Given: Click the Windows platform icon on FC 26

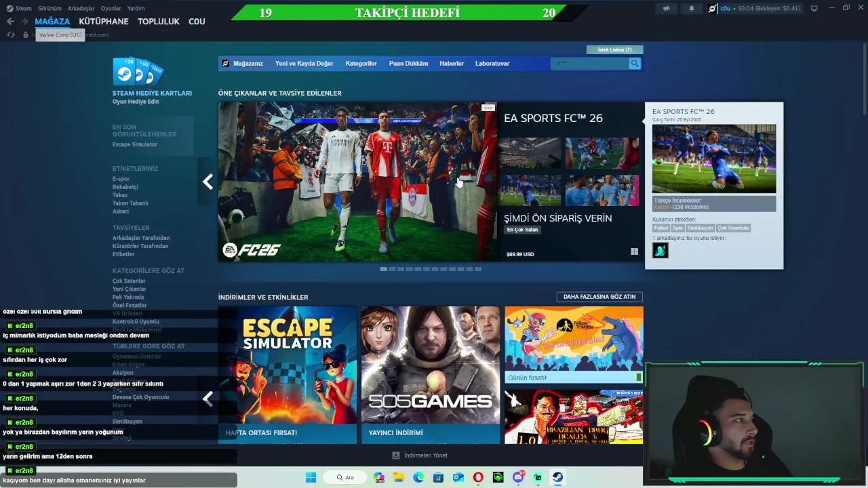Looking at the screenshot, I should pyautogui.click(x=634, y=251).
